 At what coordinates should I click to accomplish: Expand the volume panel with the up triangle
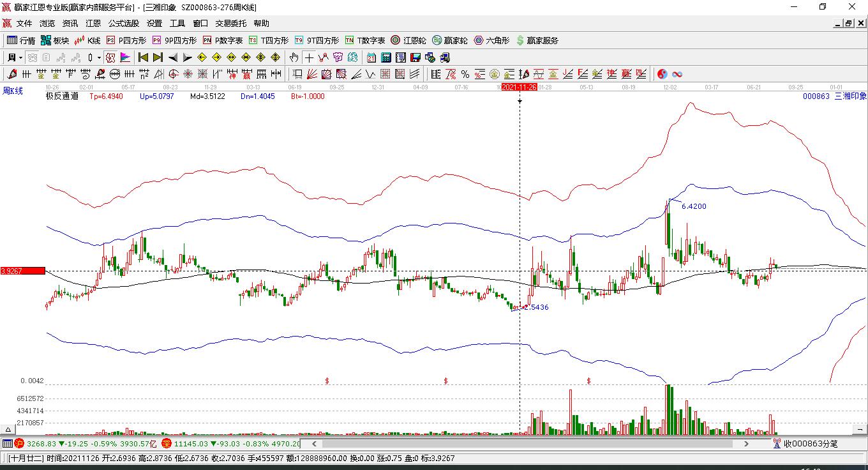coord(8,430)
